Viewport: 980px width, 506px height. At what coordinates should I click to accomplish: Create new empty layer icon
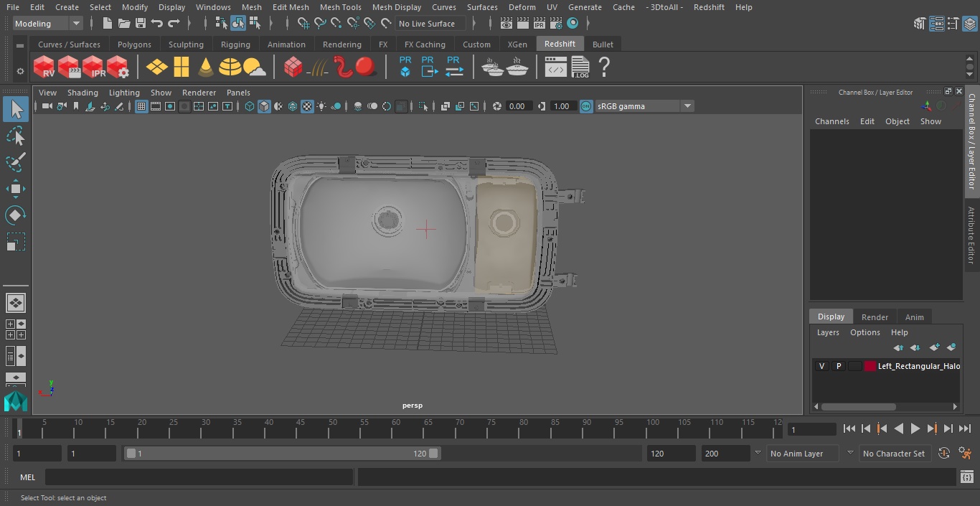pyautogui.click(x=933, y=347)
